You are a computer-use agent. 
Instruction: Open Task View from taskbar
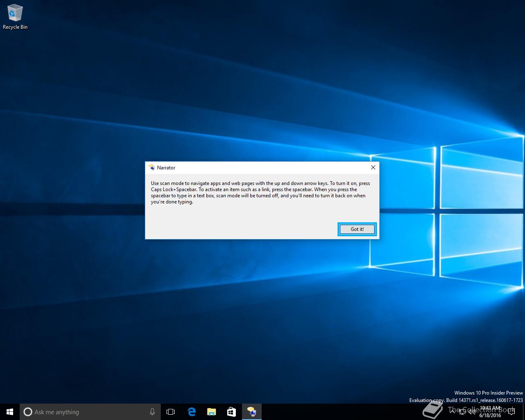coord(171,412)
